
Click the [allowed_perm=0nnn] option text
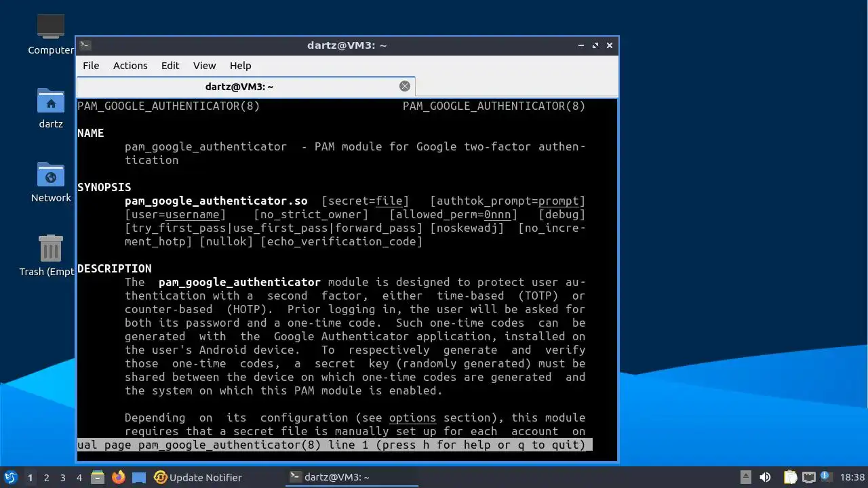454,214
